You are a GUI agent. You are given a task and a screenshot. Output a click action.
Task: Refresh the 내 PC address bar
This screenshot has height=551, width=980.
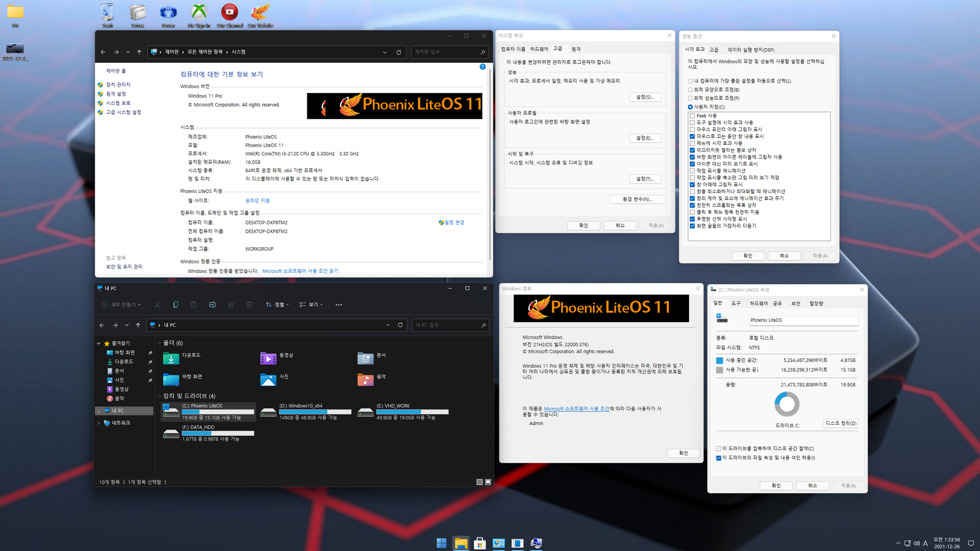click(400, 325)
